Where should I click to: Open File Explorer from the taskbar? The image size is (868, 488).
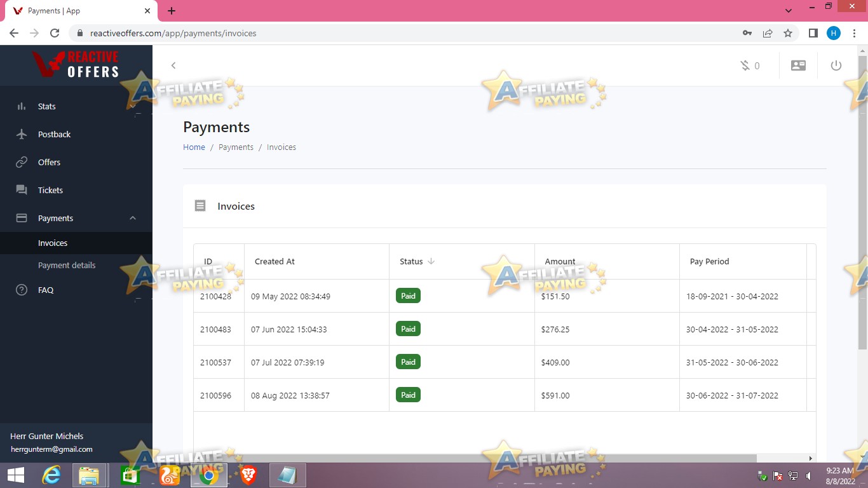89,475
